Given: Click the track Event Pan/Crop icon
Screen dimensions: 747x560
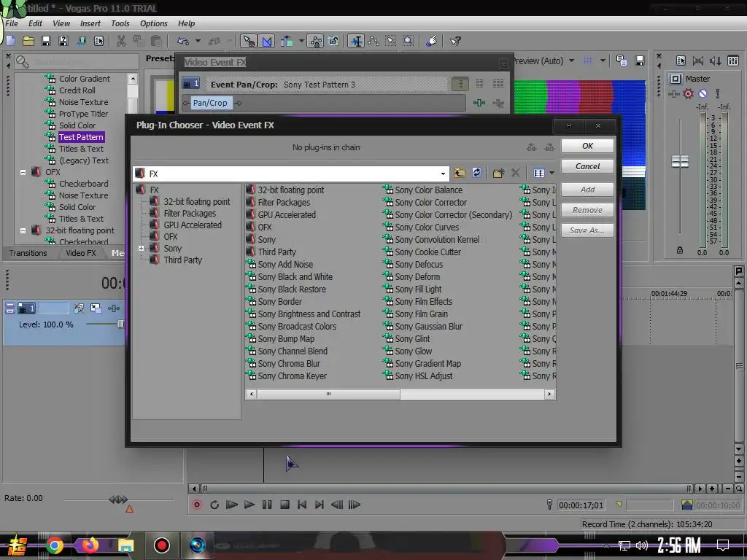Looking at the screenshot, I should [x=96, y=308].
